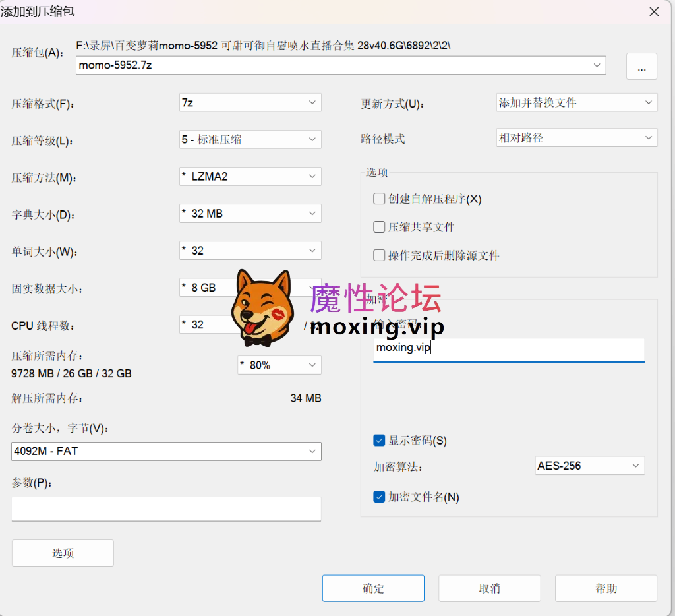Open path mode 相对路径 dropdown
Viewport: 675px width, 616px height.
pyautogui.click(x=576, y=138)
